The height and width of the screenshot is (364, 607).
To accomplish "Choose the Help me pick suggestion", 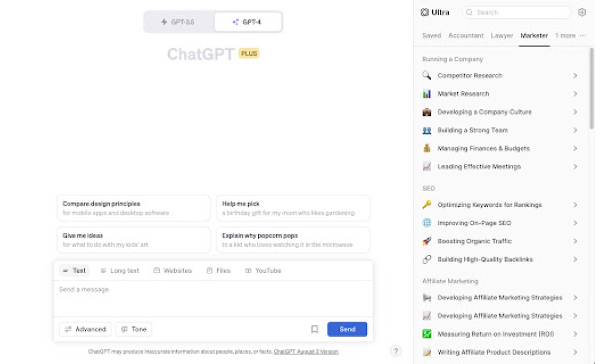I will [293, 208].
